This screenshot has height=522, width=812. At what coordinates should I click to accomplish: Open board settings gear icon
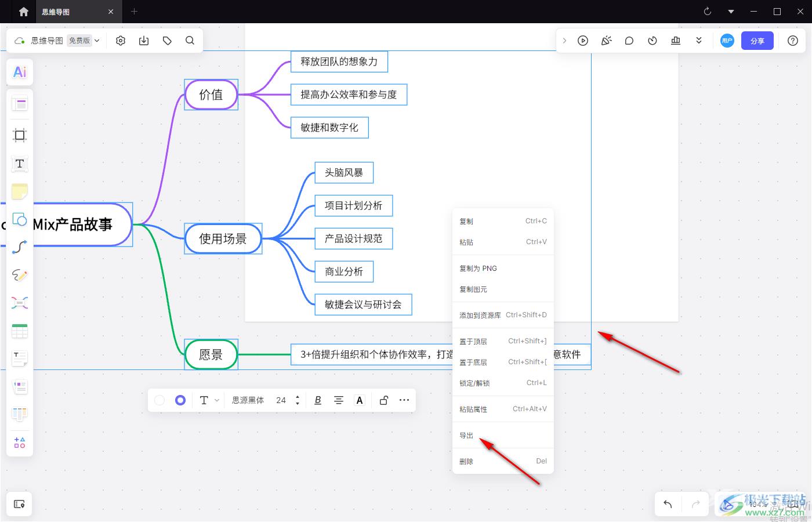pyautogui.click(x=121, y=41)
